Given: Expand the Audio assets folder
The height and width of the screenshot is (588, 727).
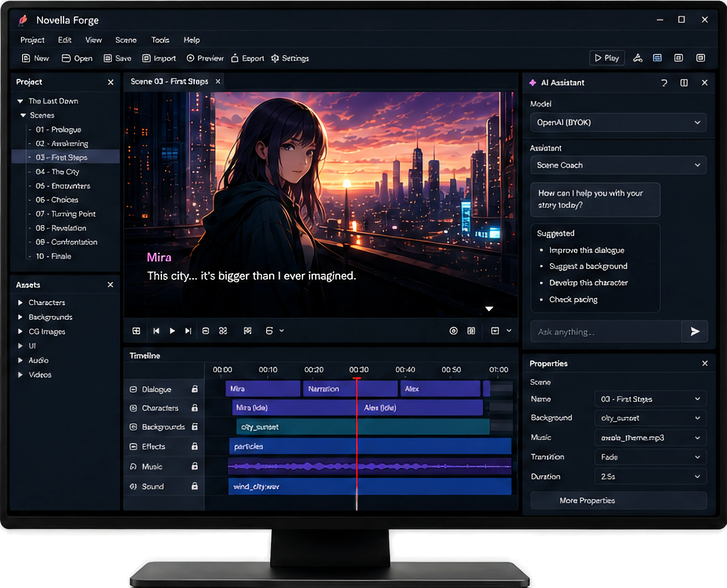Looking at the screenshot, I should pyautogui.click(x=20, y=360).
